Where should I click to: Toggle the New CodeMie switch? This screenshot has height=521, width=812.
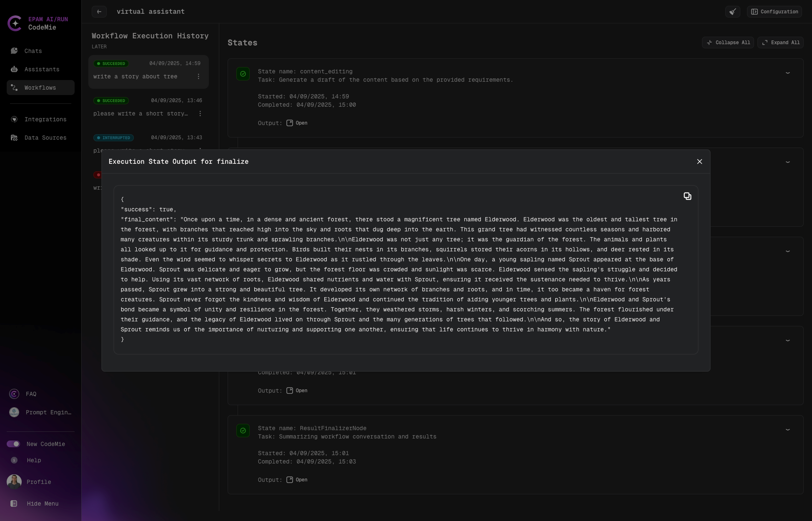pyautogui.click(x=13, y=444)
